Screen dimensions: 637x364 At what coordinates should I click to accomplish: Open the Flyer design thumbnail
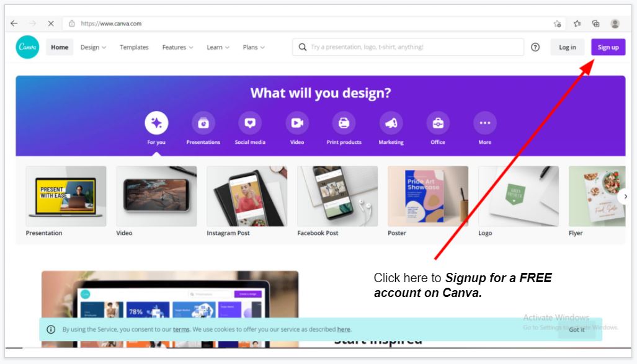pos(597,196)
